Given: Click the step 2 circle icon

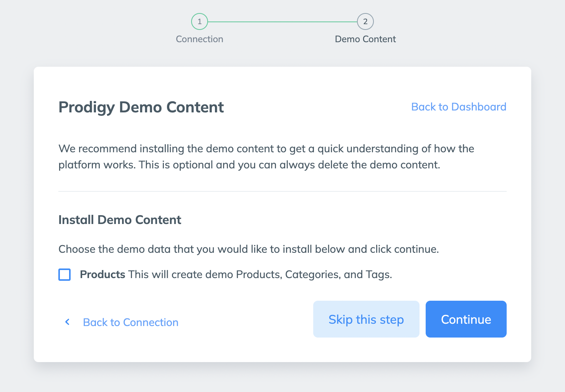Looking at the screenshot, I should click(x=365, y=21).
